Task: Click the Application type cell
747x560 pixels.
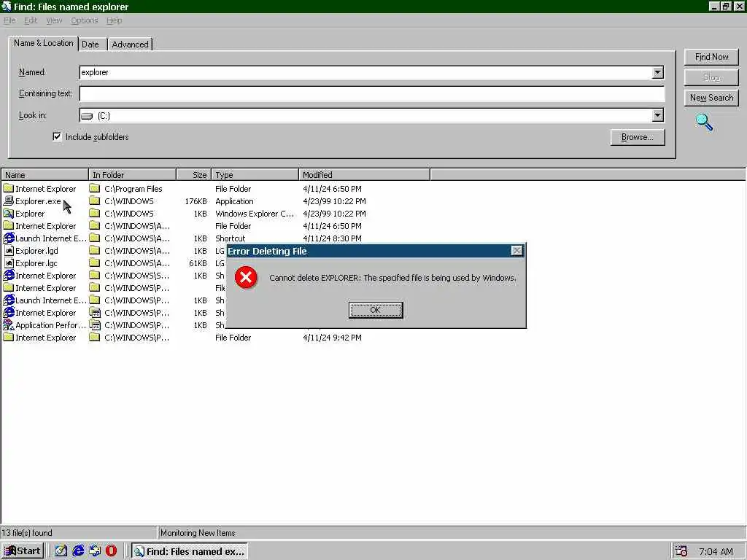Action: 234,201
